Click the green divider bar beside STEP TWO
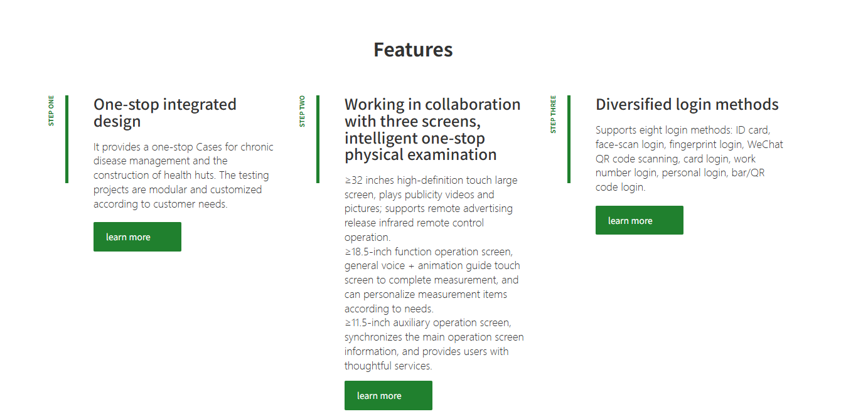 318,139
